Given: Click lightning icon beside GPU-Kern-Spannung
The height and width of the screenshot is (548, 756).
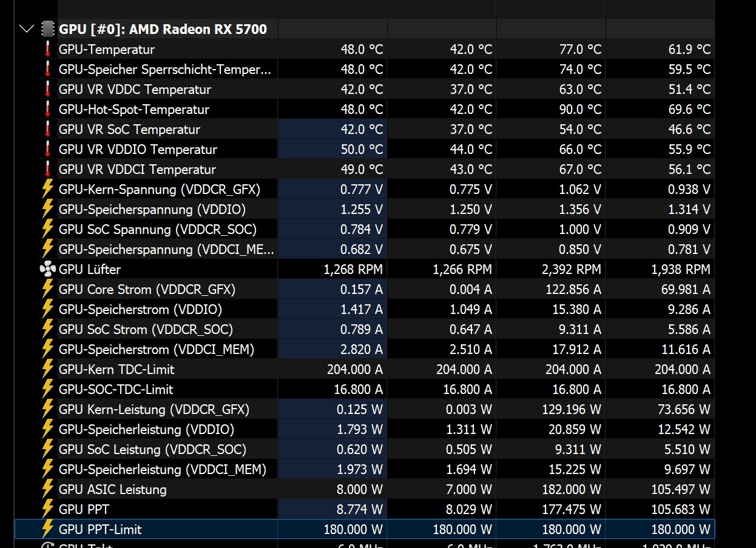Looking at the screenshot, I should pos(47,189).
